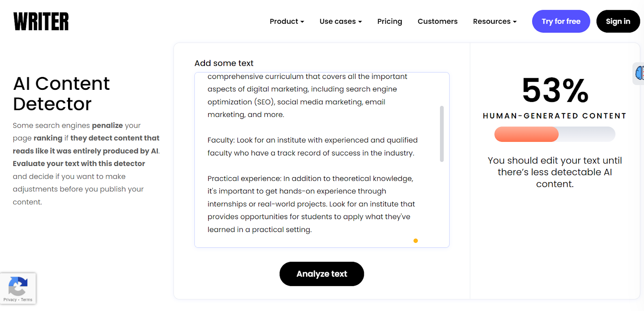Screen dimensions: 644x311
Task: Click the text box scrollbar
Action: tap(442, 134)
